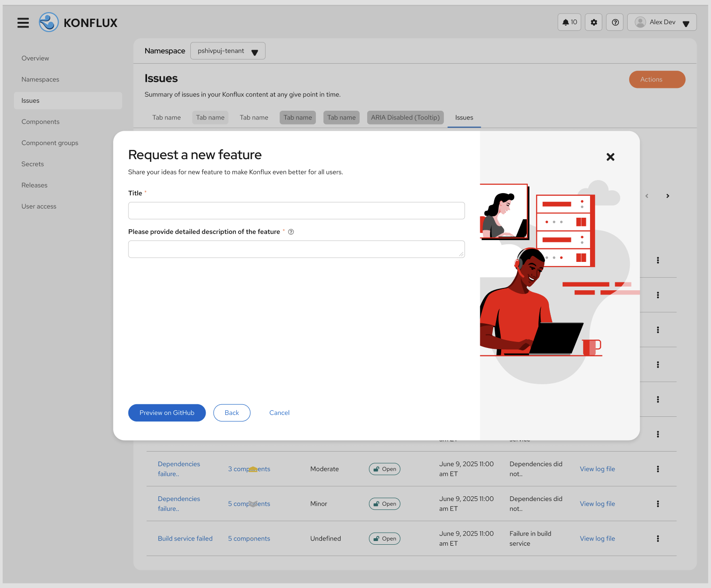Open Dependencies failure link in the Moderate row
The width and height of the screenshot is (711, 588).
click(179, 469)
